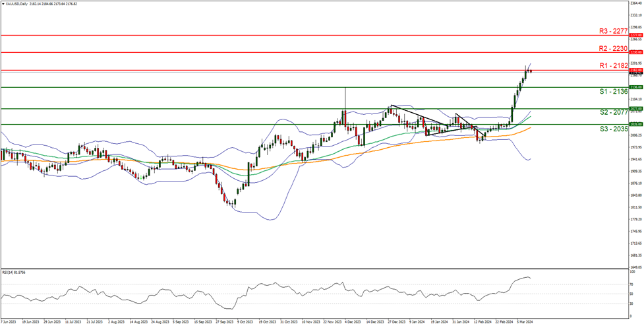Click the green 2035.00 price tag on axis

coord(635,124)
